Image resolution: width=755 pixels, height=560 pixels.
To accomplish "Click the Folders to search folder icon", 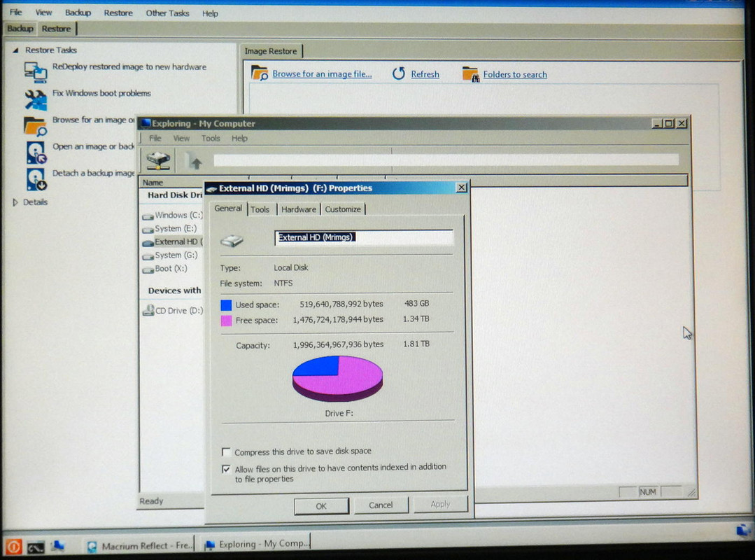I will [x=470, y=74].
